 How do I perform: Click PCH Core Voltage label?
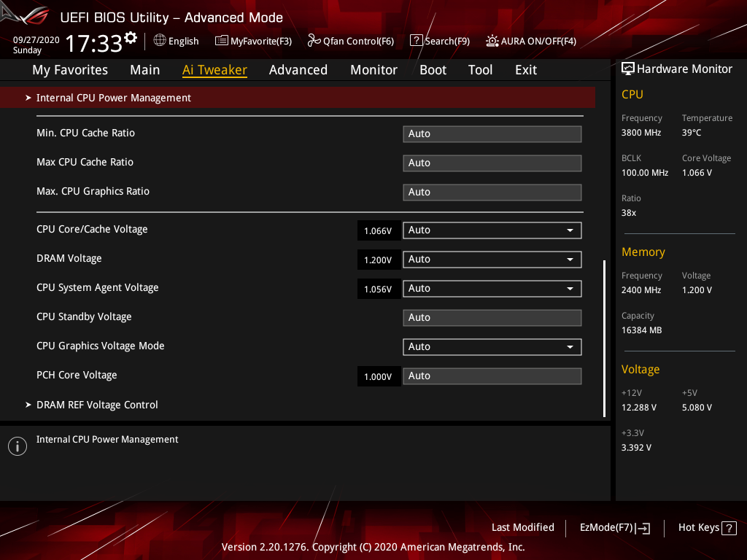click(x=77, y=376)
